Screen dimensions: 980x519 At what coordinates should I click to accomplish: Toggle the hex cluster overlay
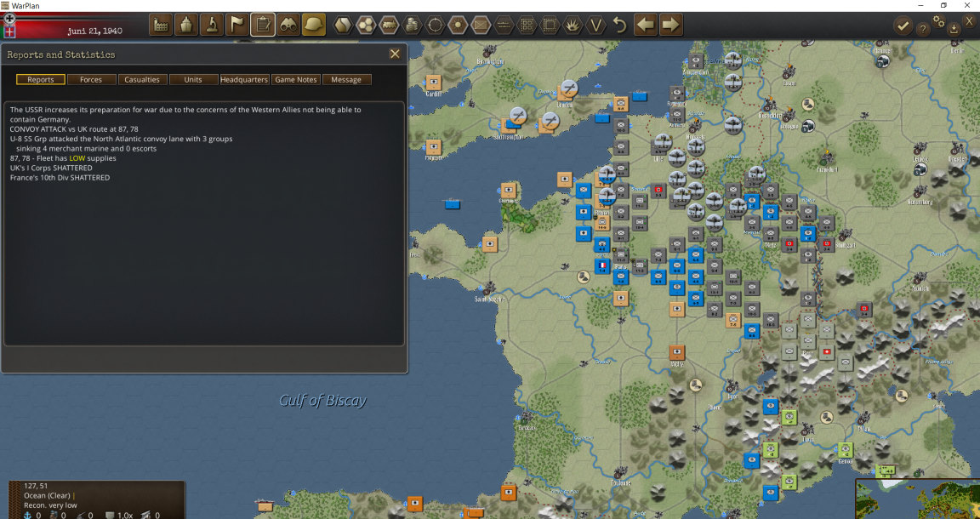[x=366, y=26]
